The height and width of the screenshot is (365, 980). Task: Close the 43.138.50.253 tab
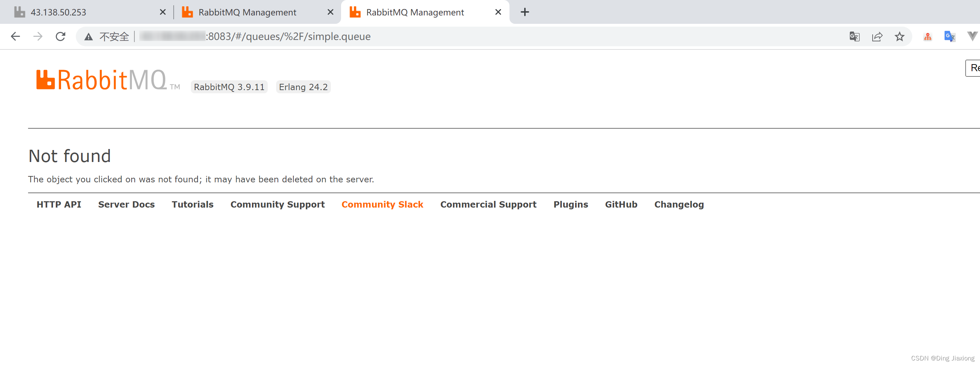[163, 12]
